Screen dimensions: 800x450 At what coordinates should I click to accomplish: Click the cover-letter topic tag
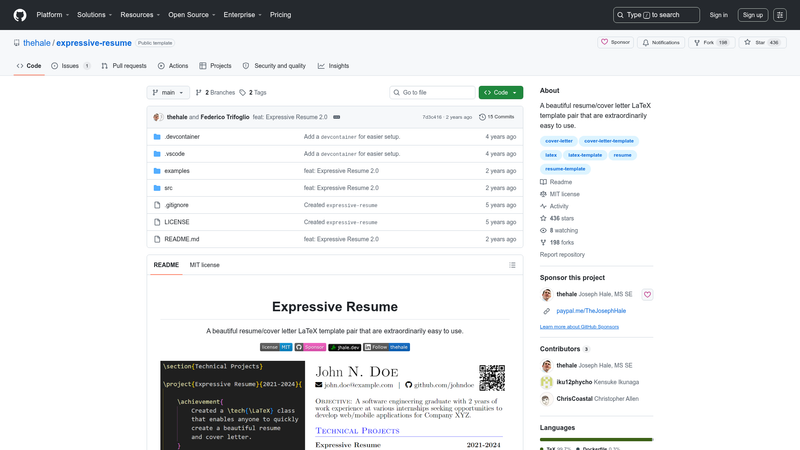click(x=559, y=141)
